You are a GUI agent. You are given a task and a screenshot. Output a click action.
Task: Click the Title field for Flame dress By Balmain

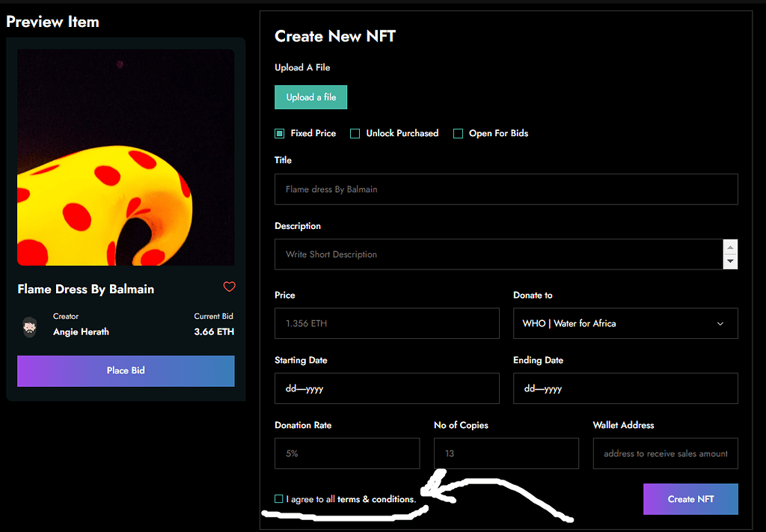[x=506, y=189]
